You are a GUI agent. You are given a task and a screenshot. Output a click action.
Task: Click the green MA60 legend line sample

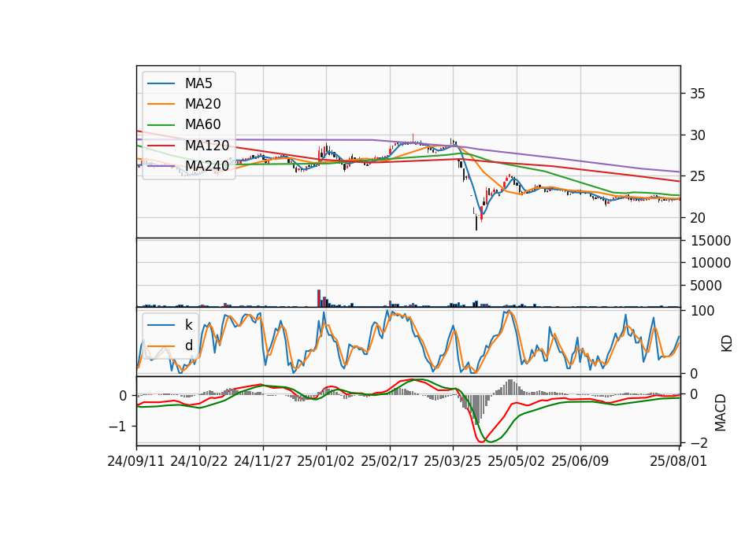(x=161, y=125)
